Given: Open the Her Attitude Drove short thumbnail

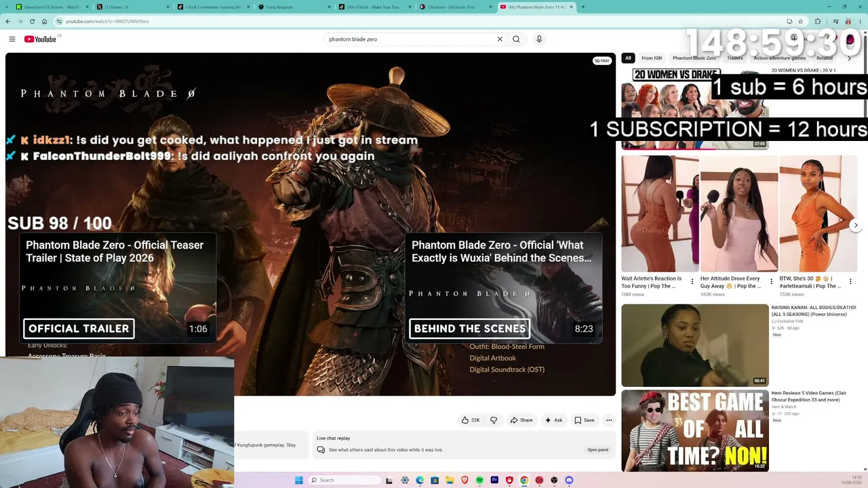Looking at the screenshot, I should coord(739,213).
